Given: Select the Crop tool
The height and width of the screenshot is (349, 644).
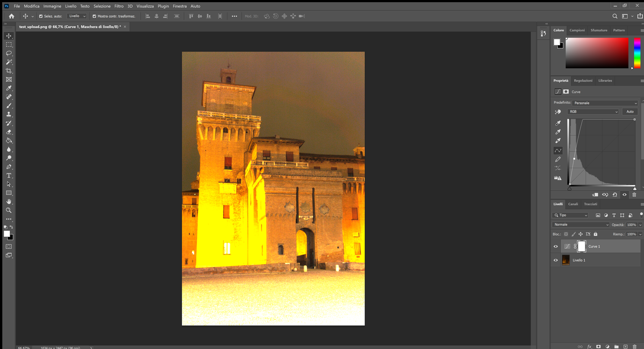Looking at the screenshot, I should pyautogui.click(x=9, y=70).
